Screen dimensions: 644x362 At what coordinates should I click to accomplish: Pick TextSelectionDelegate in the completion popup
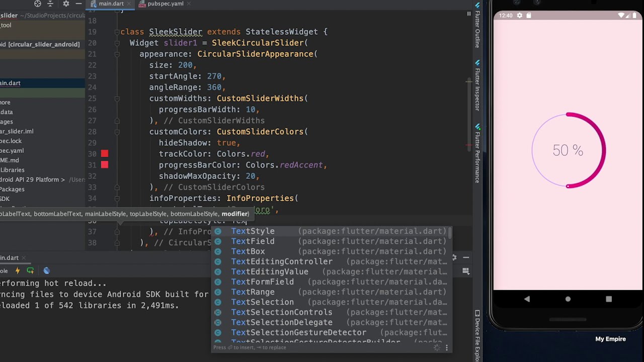click(x=331, y=322)
